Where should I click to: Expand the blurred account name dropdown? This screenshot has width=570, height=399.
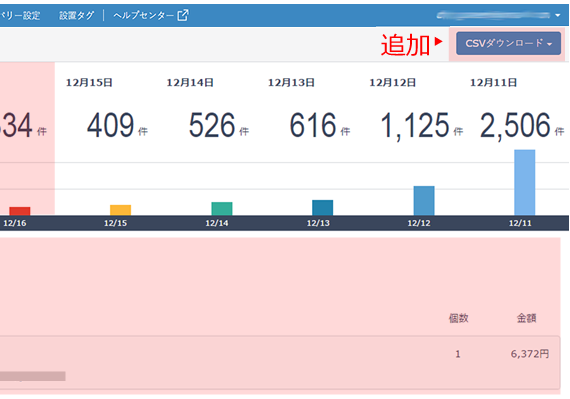[498, 15]
